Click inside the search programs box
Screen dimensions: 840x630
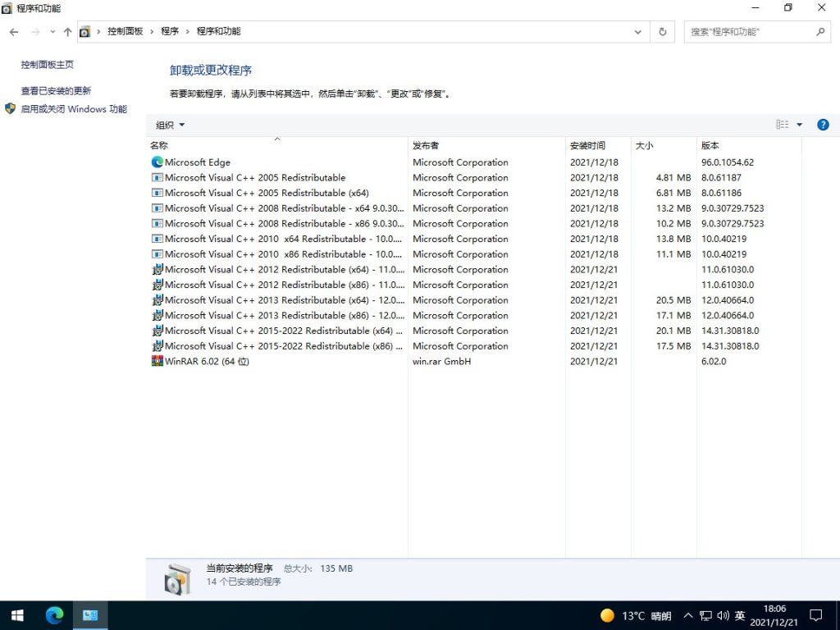pyautogui.click(x=751, y=31)
